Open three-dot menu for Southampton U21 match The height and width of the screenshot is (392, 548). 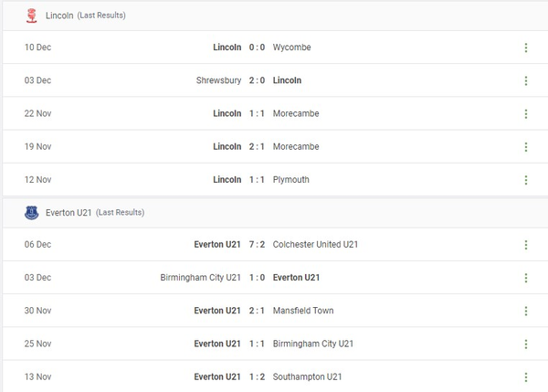pos(526,376)
